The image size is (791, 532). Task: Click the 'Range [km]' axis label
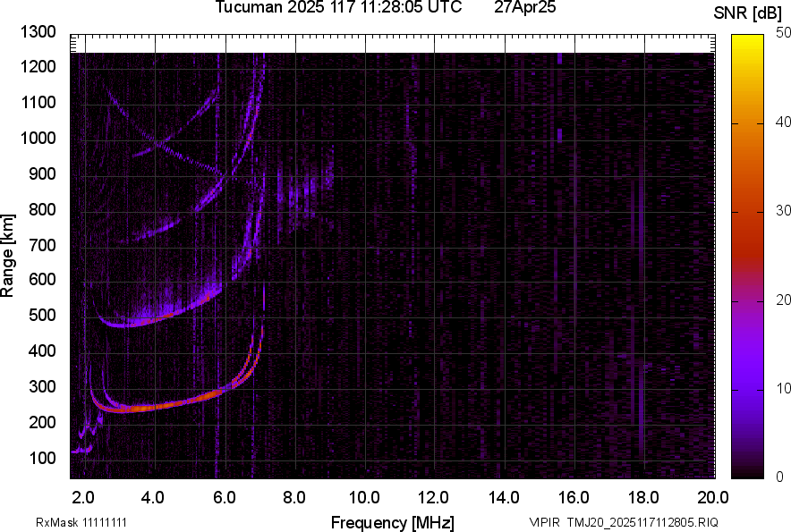(x=7, y=255)
